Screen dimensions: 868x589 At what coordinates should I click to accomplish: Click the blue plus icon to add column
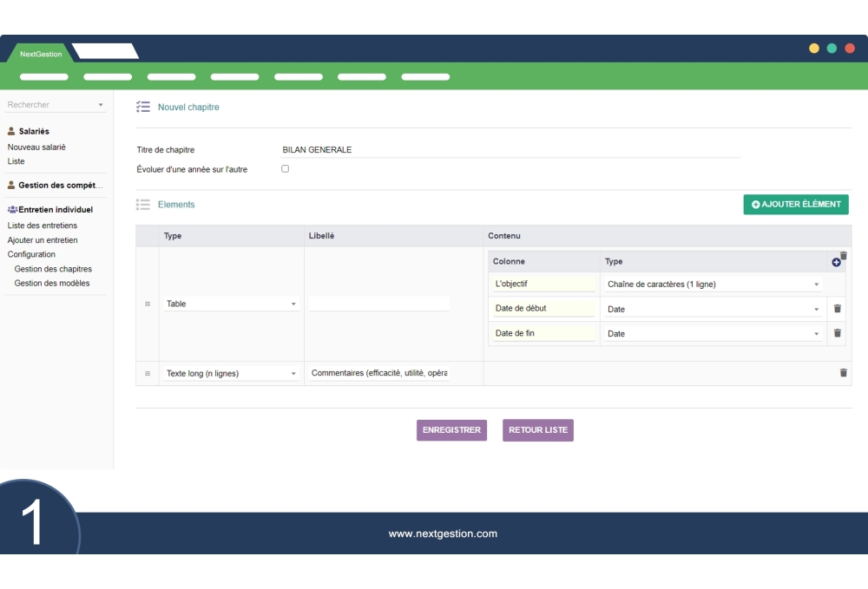point(836,262)
